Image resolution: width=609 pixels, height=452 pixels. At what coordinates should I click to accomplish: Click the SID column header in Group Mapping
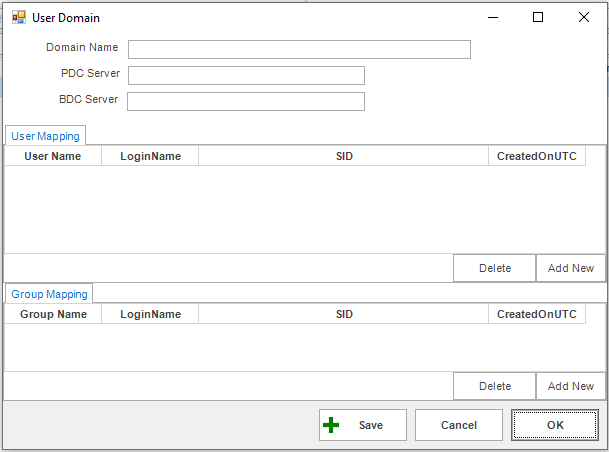coord(344,314)
